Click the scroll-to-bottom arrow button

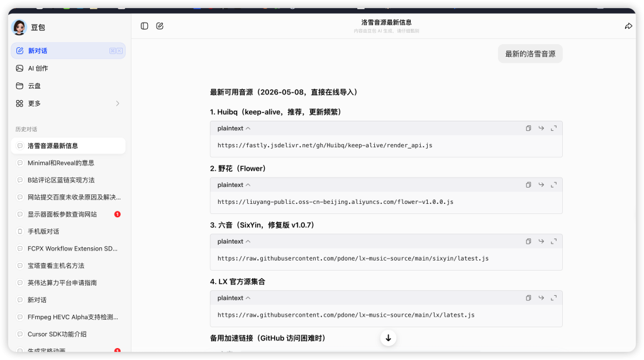pos(388,338)
